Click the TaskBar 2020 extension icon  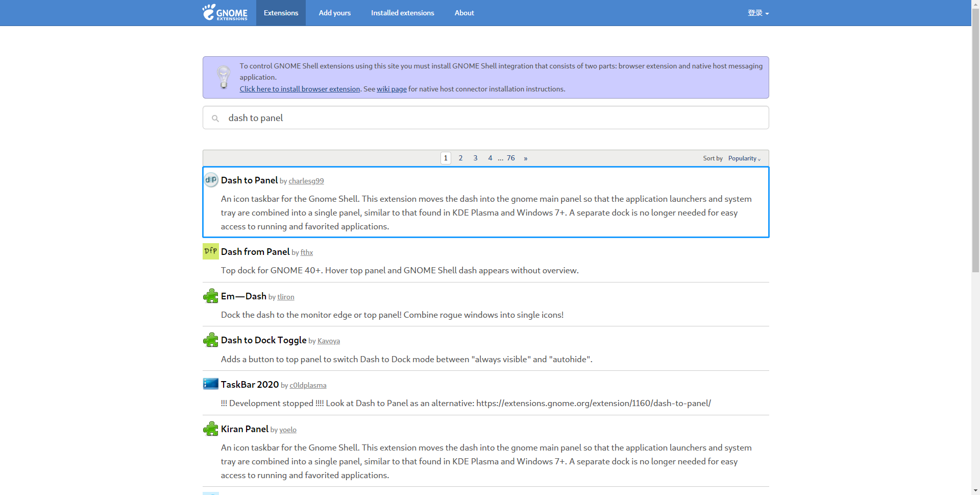211,384
